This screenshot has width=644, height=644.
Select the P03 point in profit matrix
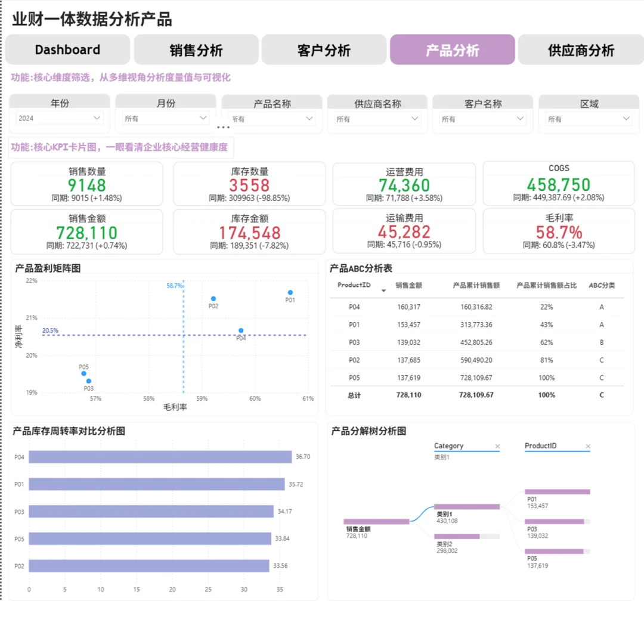pyautogui.click(x=89, y=381)
